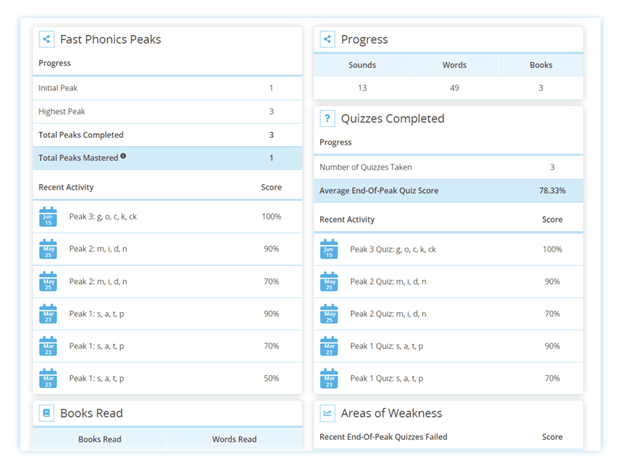Image resolution: width=624 pixels, height=476 pixels.
Task: Click the Fast Phonics Peaks title
Action: 111,39
